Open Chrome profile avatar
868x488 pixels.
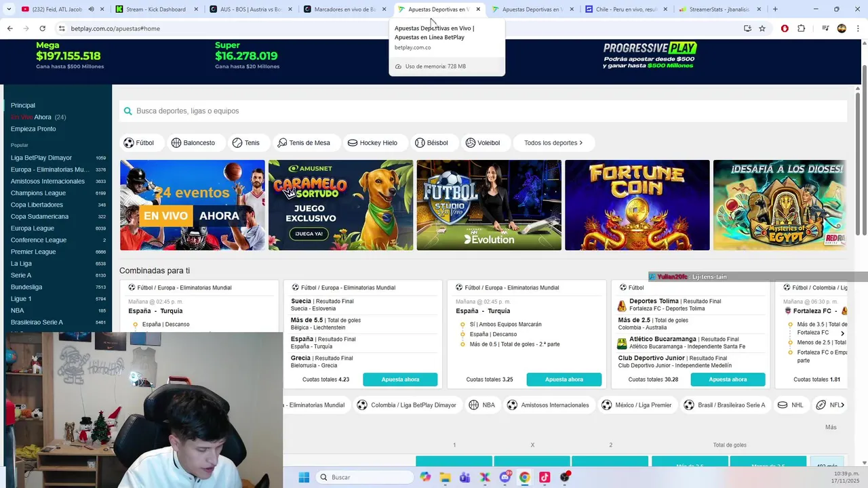pyautogui.click(x=842, y=28)
